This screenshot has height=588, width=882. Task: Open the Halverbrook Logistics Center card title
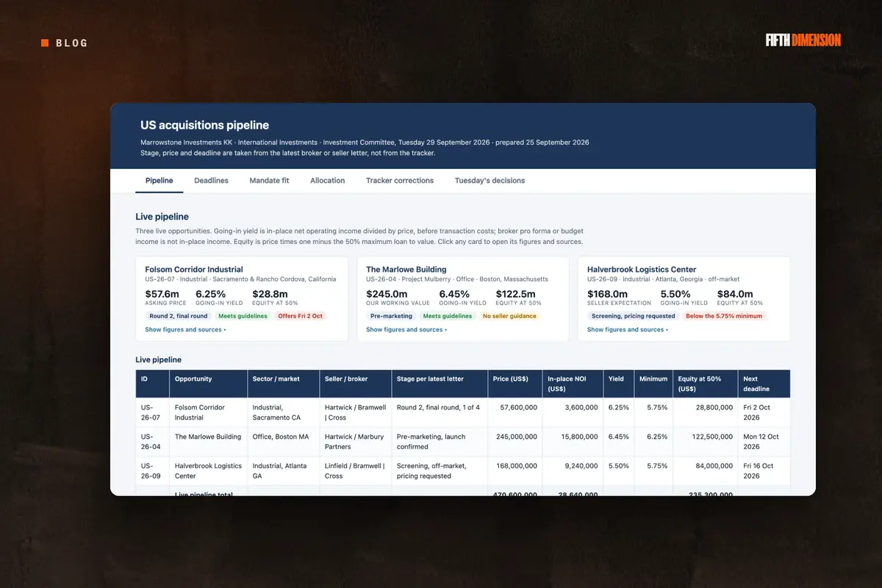tap(642, 270)
